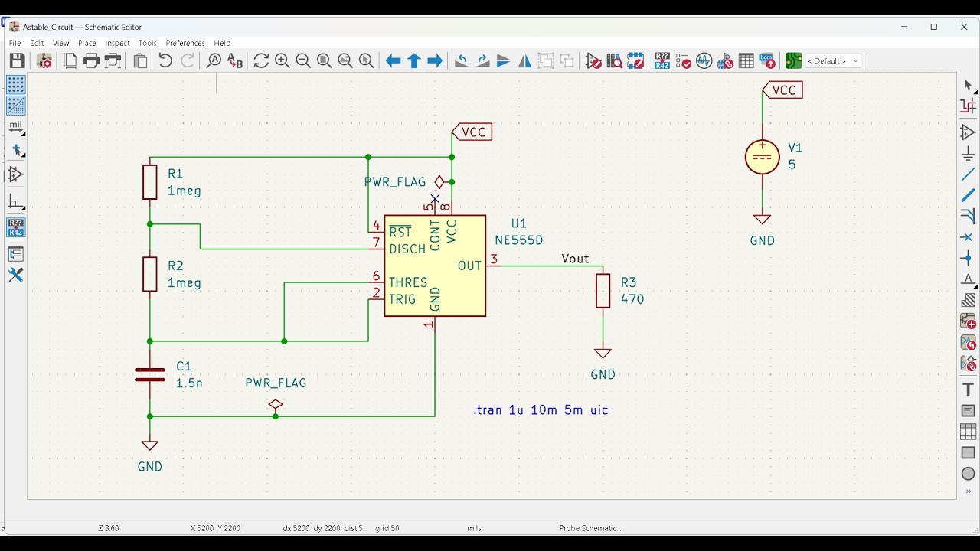Launch the Symbol Editor
Screen dimensions: 980x551
[593, 60]
